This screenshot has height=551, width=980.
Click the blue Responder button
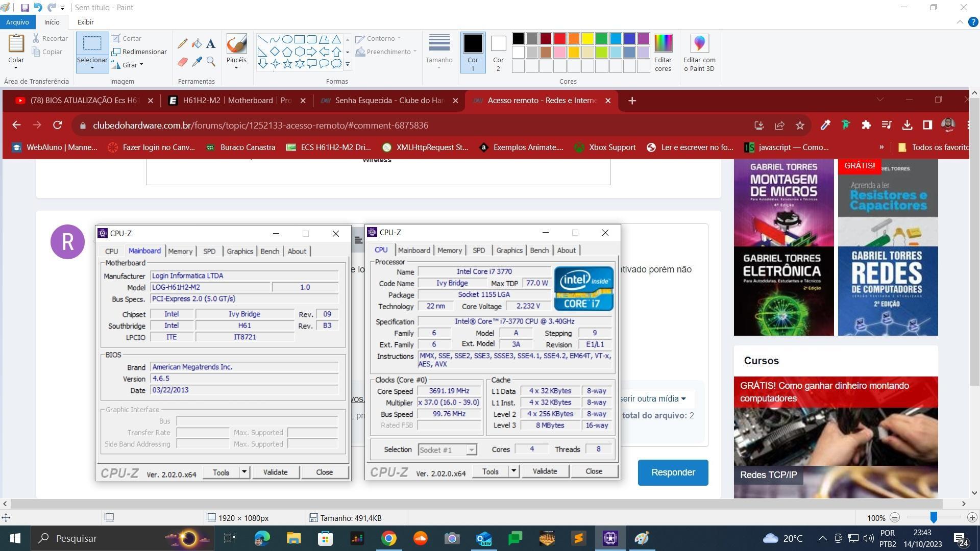[x=673, y=472]
